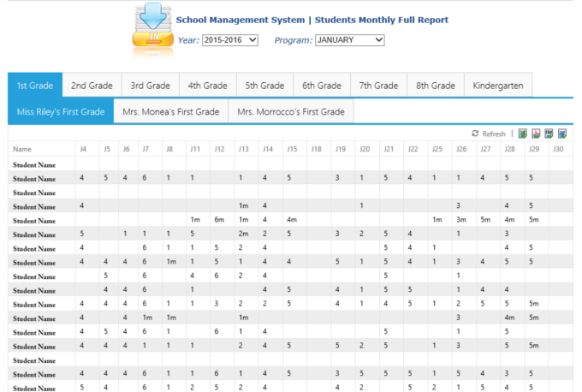Switch to the 6th Grade tab

[x=322, y=86]
